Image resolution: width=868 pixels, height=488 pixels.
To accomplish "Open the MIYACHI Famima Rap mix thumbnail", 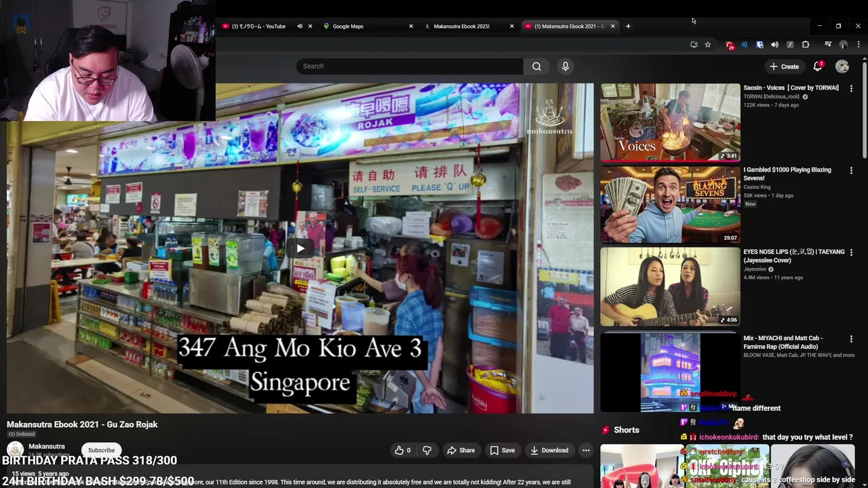I will [670, 371].
